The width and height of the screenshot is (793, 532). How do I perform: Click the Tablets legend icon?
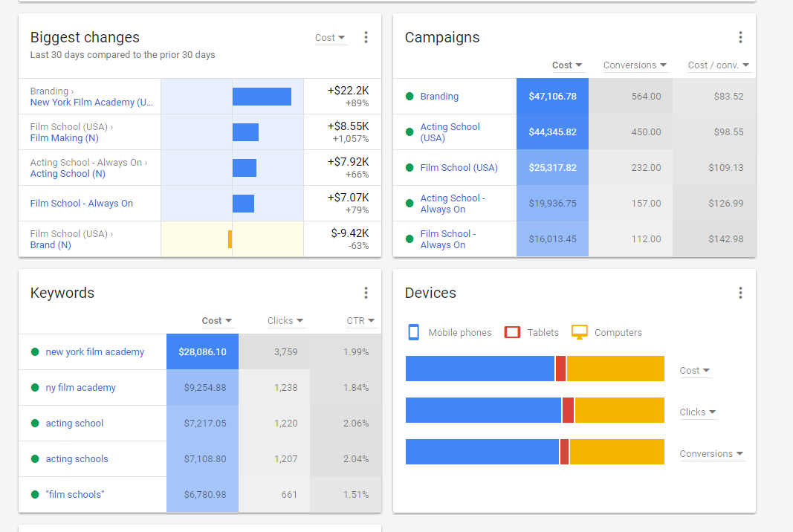tap(512, 332)
